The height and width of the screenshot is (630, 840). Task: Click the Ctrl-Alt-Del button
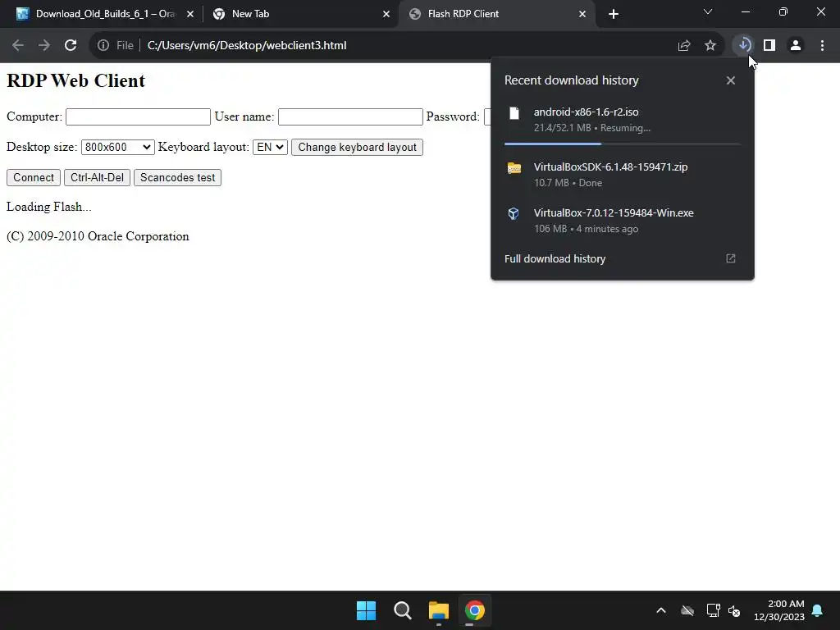(97, 178)
